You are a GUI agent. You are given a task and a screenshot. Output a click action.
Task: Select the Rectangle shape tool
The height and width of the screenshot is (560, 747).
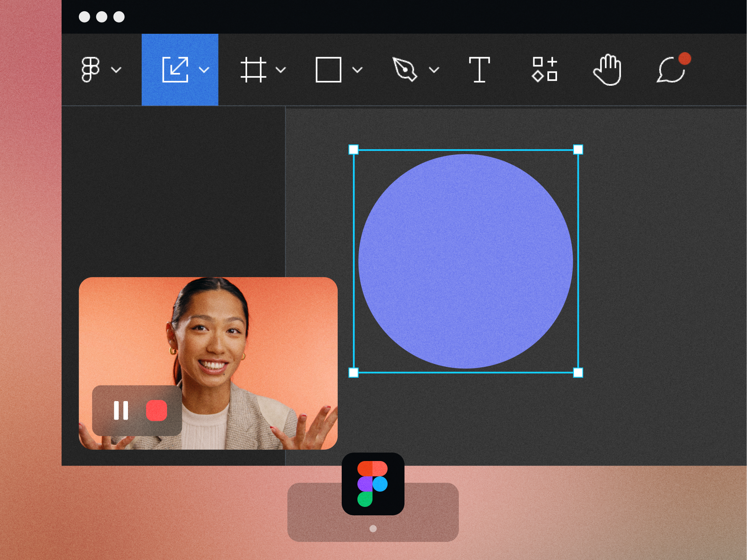328,70
